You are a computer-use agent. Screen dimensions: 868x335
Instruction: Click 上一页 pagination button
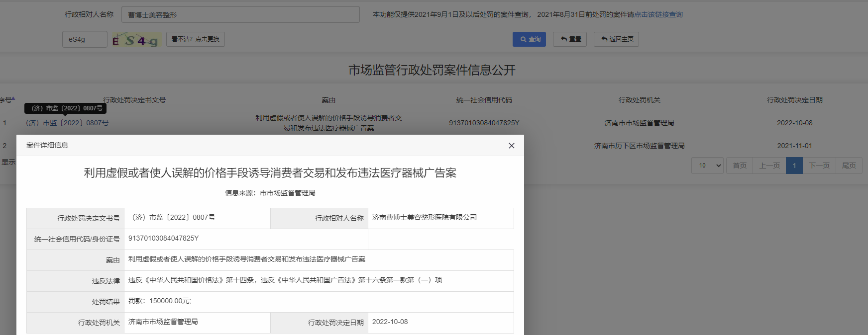click(x=769, y=166)
